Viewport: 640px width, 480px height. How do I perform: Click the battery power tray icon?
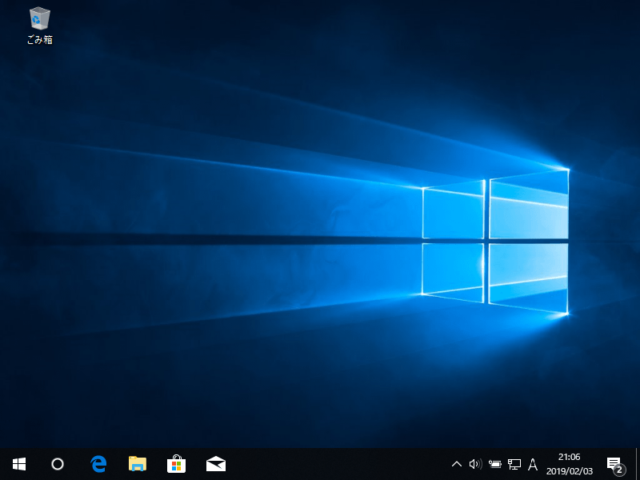coord(495,464)
